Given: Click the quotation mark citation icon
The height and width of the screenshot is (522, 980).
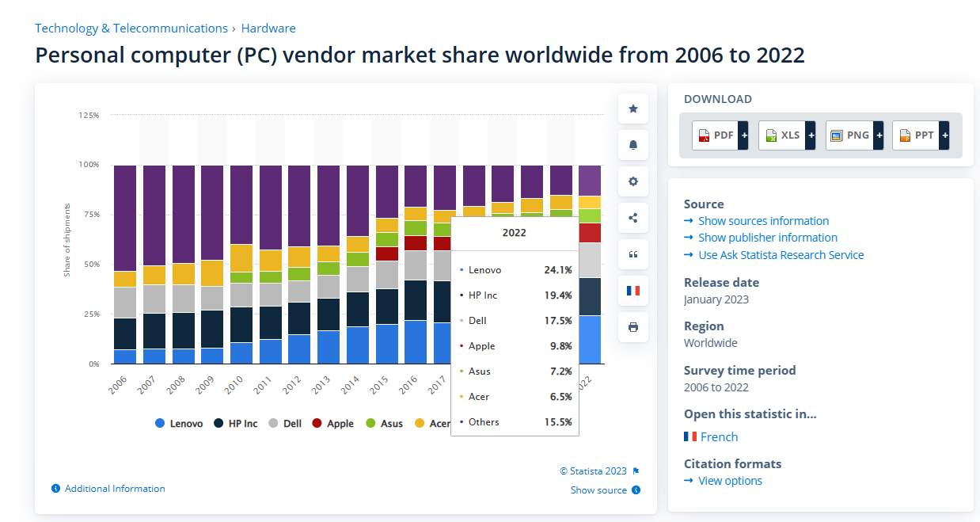Looking at the screenshot, I should pos(632,254).
